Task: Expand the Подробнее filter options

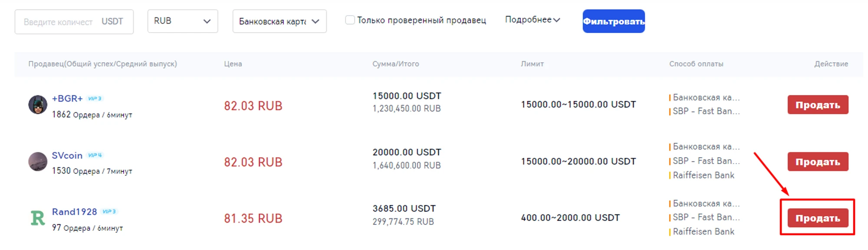Action: [532, 20]
